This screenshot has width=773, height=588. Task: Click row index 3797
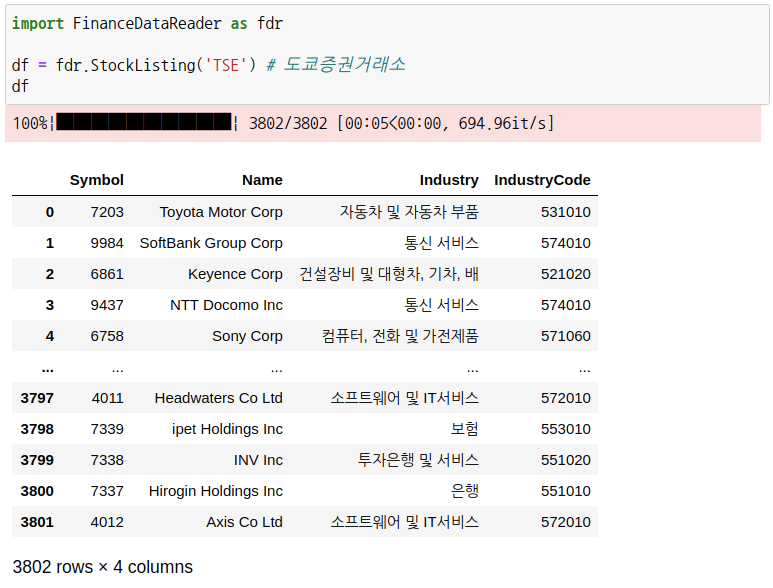coord(37,398)
